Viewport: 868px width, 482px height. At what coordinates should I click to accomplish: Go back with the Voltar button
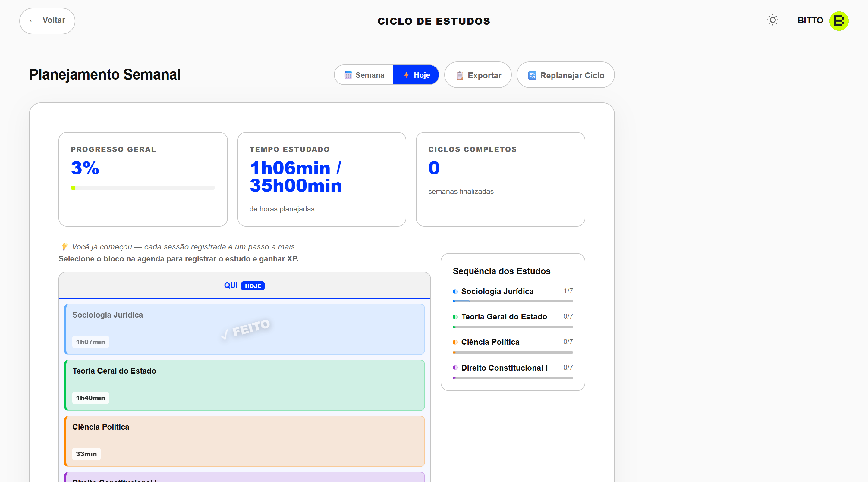tap(47, 21)
